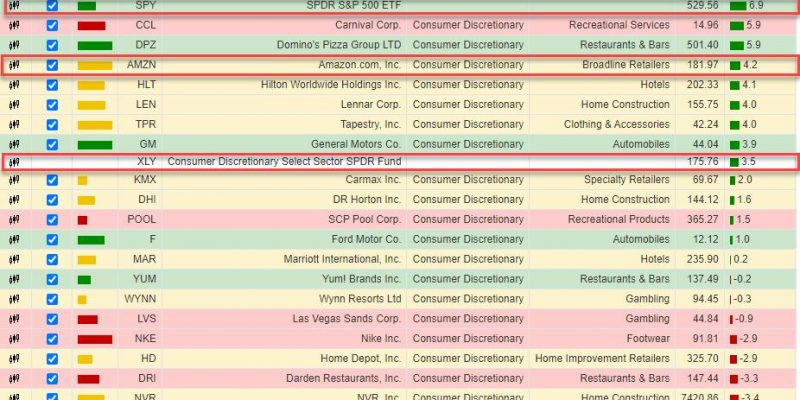This screenshot has height=400, width=800.
Task: Click the Specialty Retailers cell for Carmax
Action: [627, 180]
